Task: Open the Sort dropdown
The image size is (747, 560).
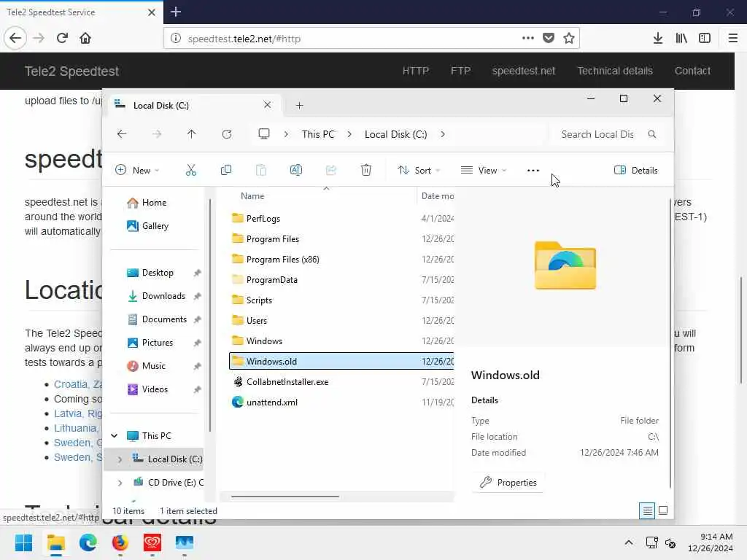Action: 419,171
